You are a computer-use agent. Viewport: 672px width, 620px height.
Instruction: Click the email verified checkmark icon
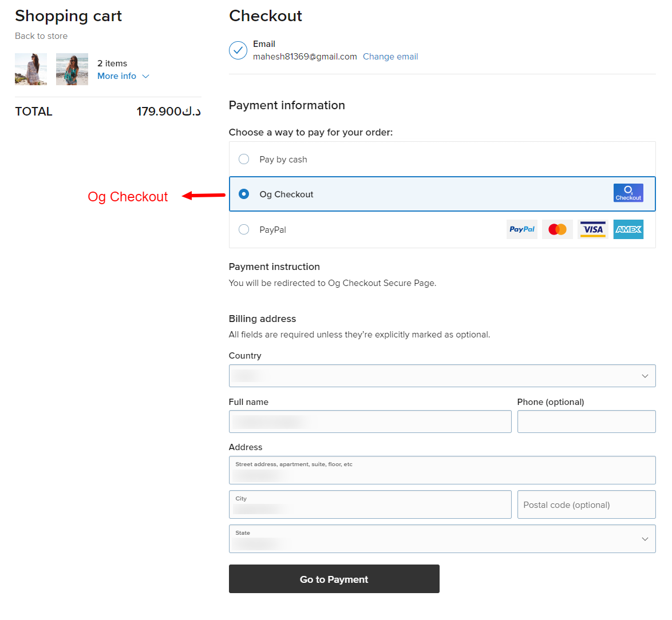(x=238, y=50)
